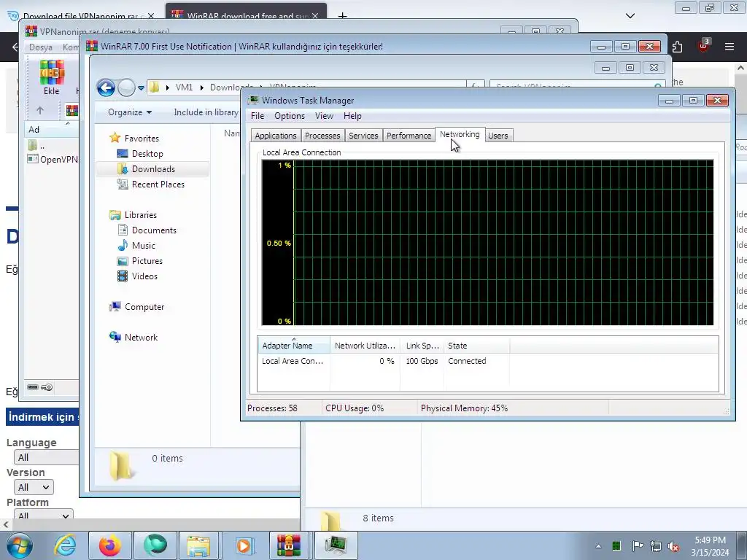
Task: Click the Link Speed column header
Action: [422, 345]
